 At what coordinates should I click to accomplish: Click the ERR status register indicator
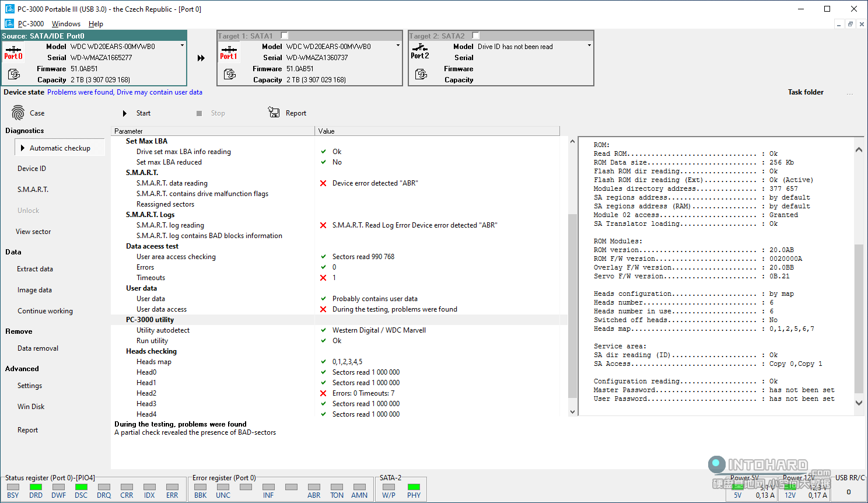point(172,487)
